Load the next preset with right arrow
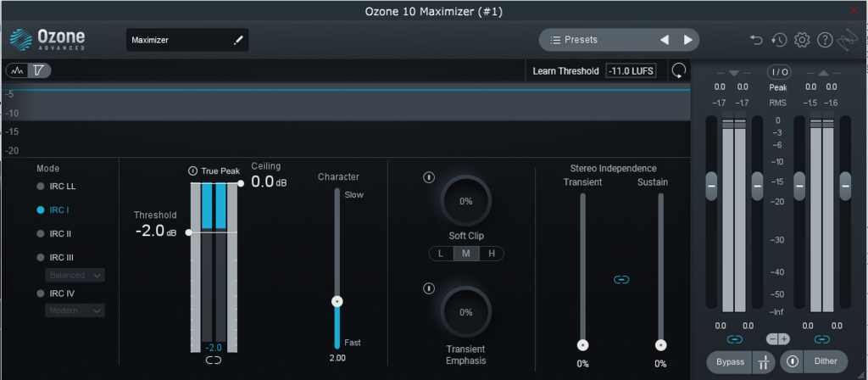 pyautogui.click(x=688, y=40)
